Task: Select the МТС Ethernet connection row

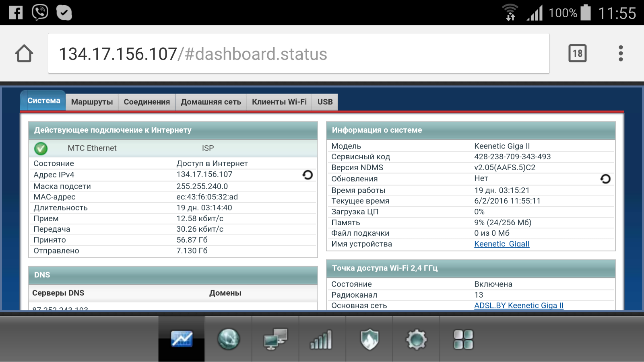Action: click(173, 148)
